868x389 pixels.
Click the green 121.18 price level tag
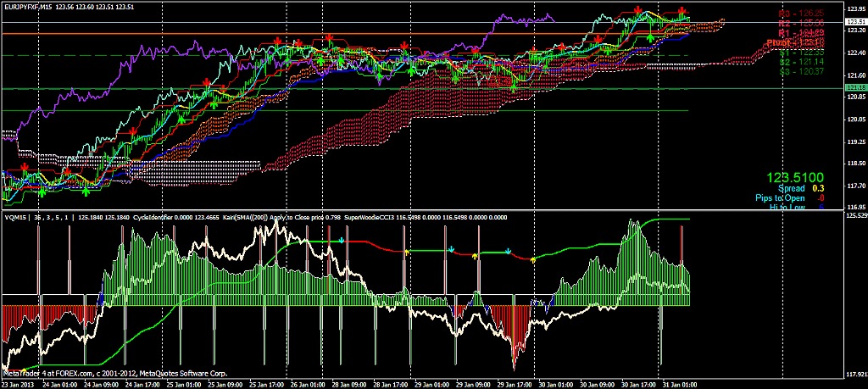[x=855, y=88]
